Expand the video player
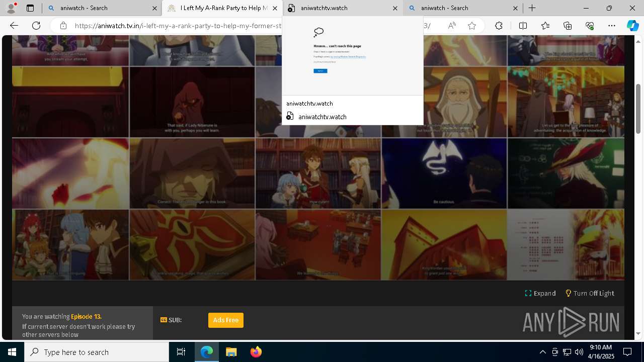 [540, 293]
